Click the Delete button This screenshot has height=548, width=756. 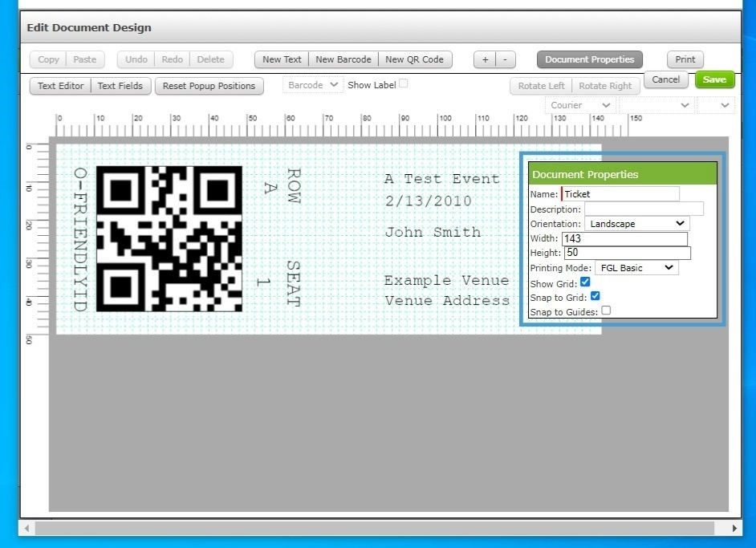211,59
